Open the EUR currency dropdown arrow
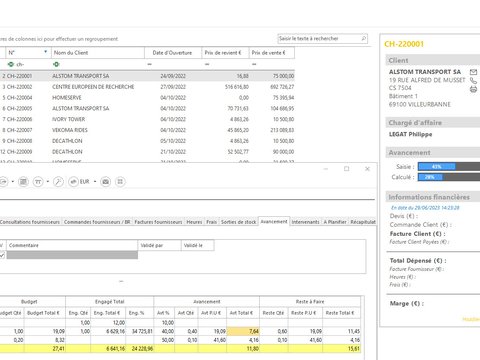Viewport: 480px width, 360px height. (x=95, y=182)
